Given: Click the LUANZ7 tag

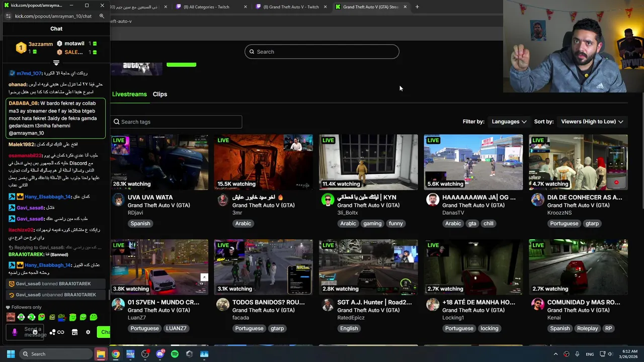Looking at the screenshot, I should click(176, 328).
